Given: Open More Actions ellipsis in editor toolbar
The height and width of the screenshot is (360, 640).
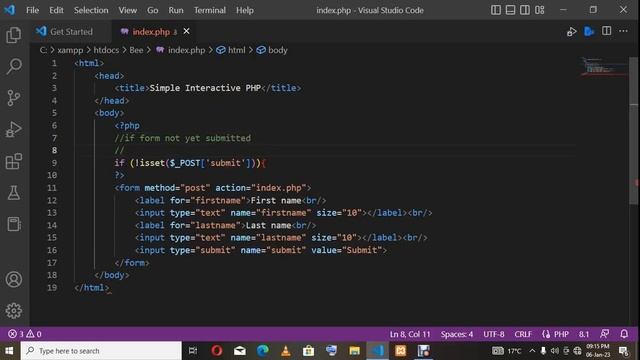Looking at the screenshot, I should pos(623,31).
